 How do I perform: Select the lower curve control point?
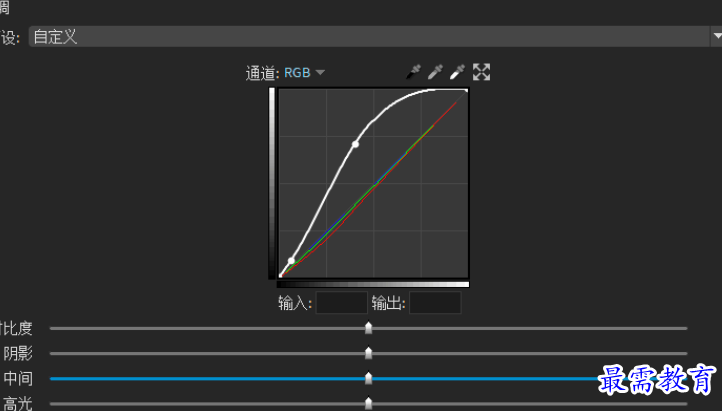point(291,260)
